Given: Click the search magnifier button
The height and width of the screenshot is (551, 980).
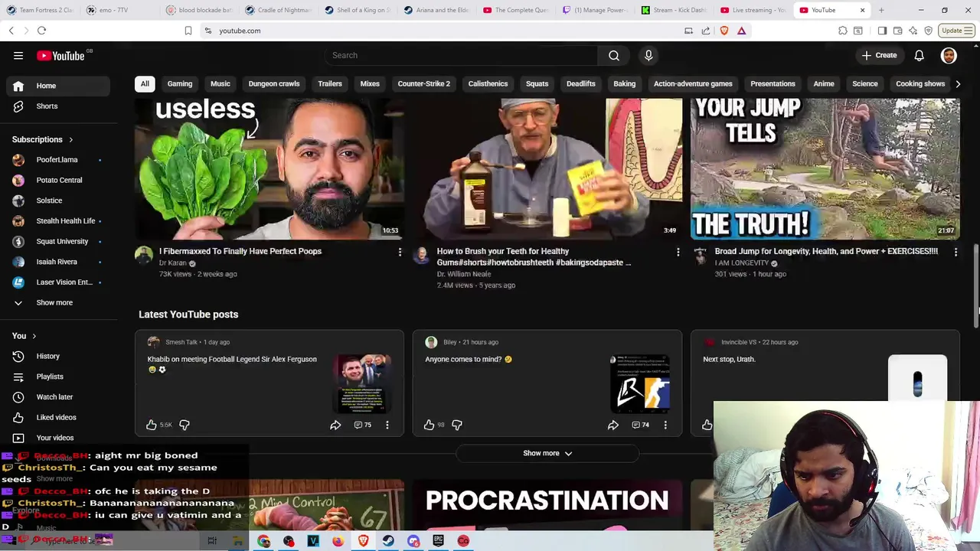Looking at the screenshot, I should click(x=614, y=55).
